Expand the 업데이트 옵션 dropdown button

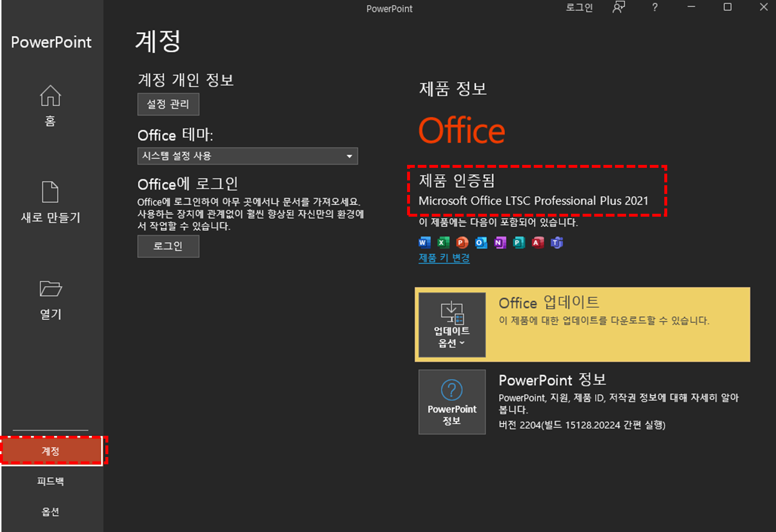(x=452, y=325)
